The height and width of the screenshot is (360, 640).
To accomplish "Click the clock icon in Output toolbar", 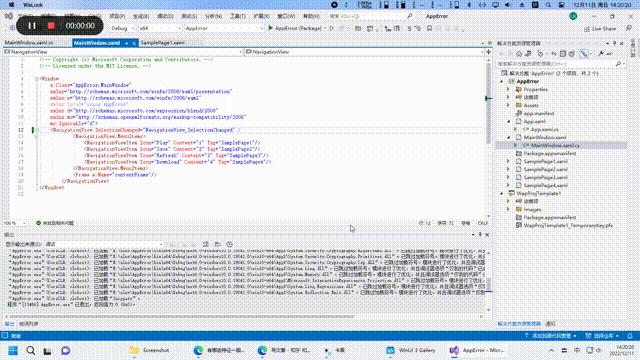I will pos(229,244).
